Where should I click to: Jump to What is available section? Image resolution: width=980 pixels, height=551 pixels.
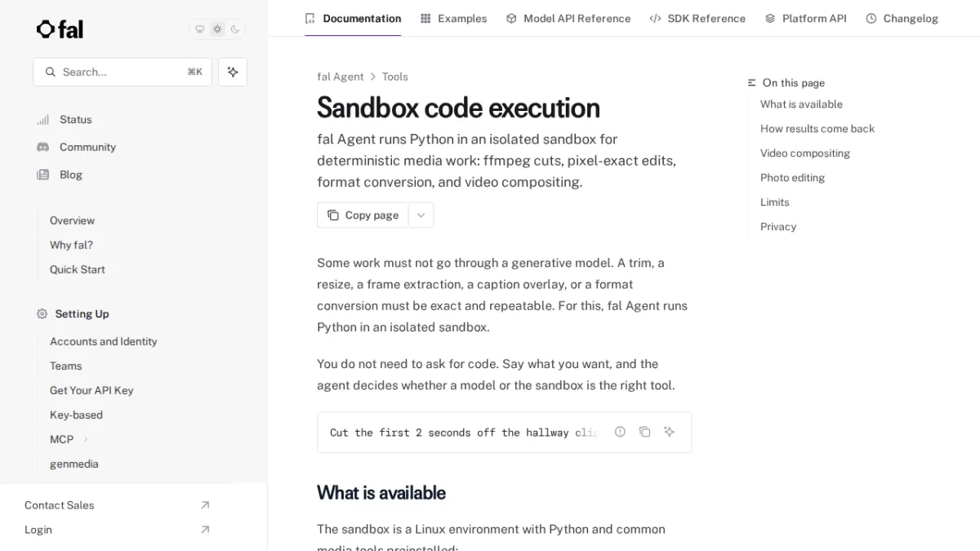[x=801, y=104]
